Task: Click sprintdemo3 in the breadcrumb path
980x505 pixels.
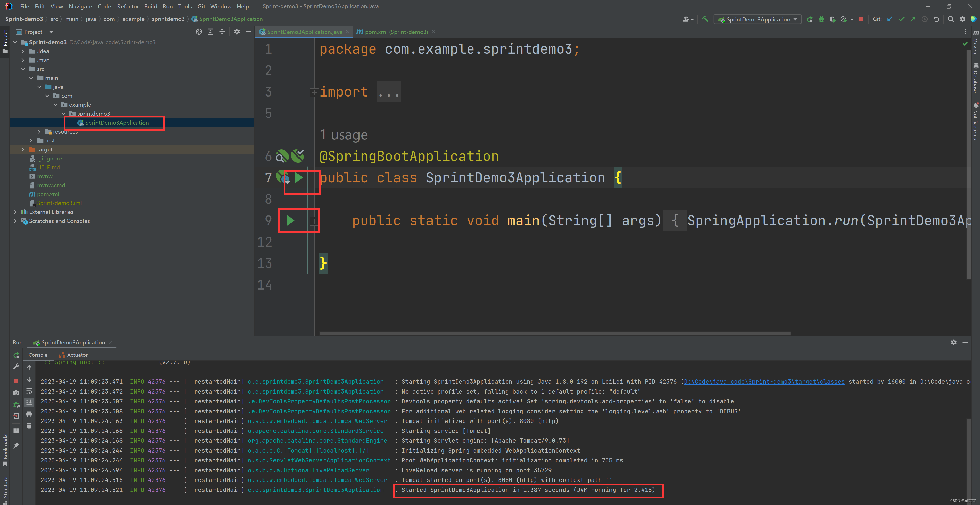Action: click(x=168, y=19)
